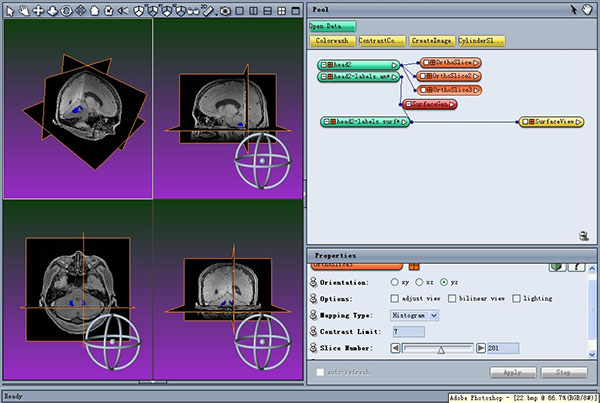The height and width of the screenshot is (403, 600).
Task: Select the interact arrow tool in viewer toolbar
Action: (10, 11)
